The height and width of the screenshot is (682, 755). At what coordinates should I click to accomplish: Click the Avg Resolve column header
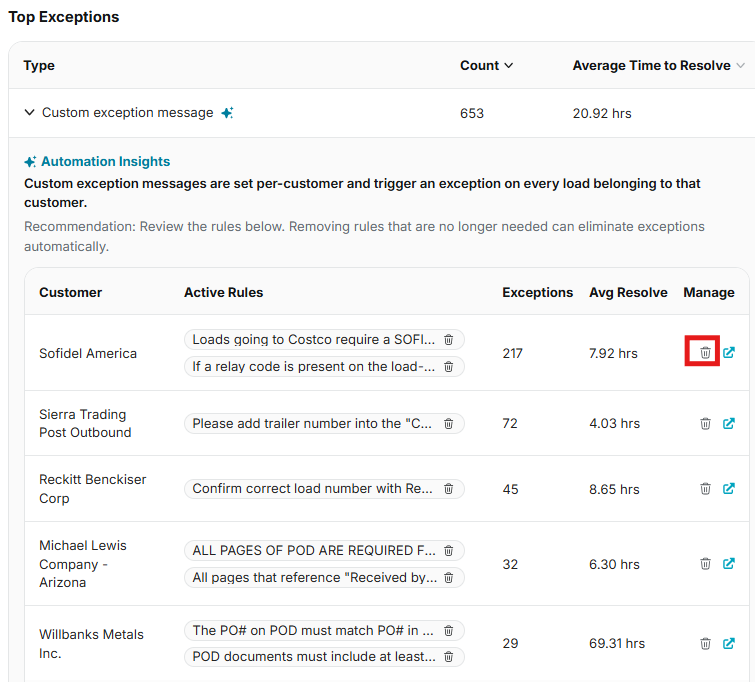click(x=628, y=293)
